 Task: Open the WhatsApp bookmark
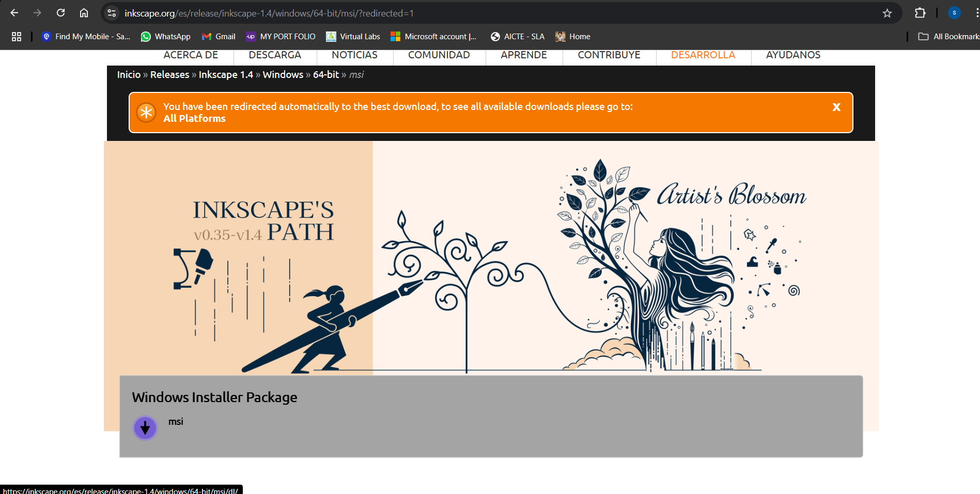[166, 37]
